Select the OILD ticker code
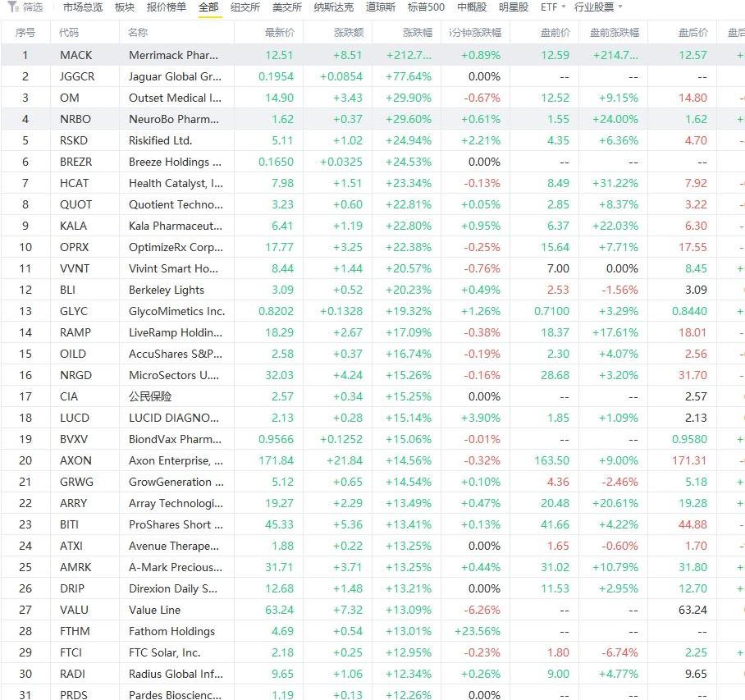 tap(73, 354)
